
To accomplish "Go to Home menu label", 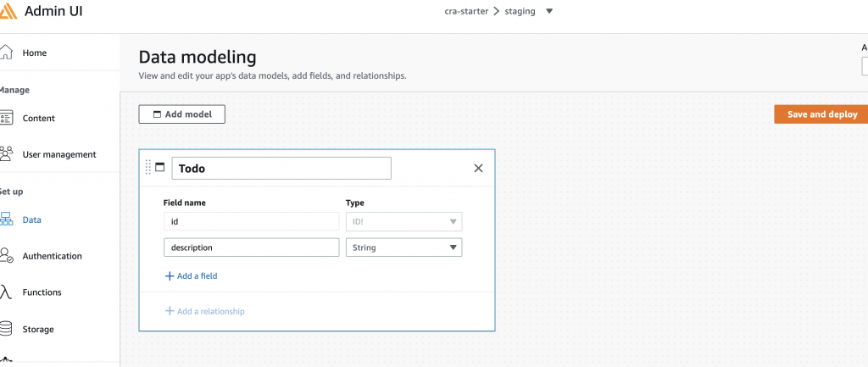I will point(34,53).
